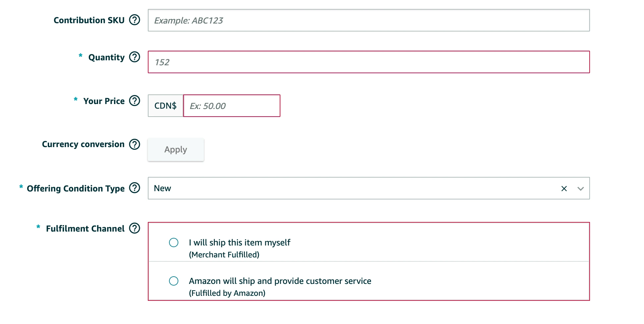Open the Currency conversion help icon

click(135, 144)
